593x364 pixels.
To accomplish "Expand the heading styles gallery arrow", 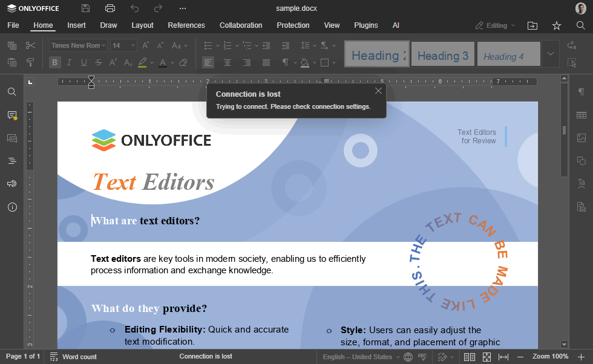I will 551,54.
